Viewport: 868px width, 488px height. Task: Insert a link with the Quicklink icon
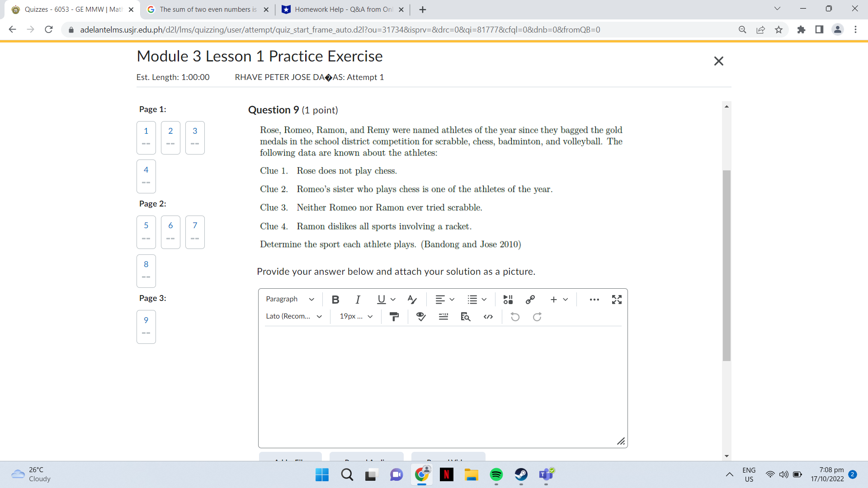pyautogui.click(x=530, y=299)
